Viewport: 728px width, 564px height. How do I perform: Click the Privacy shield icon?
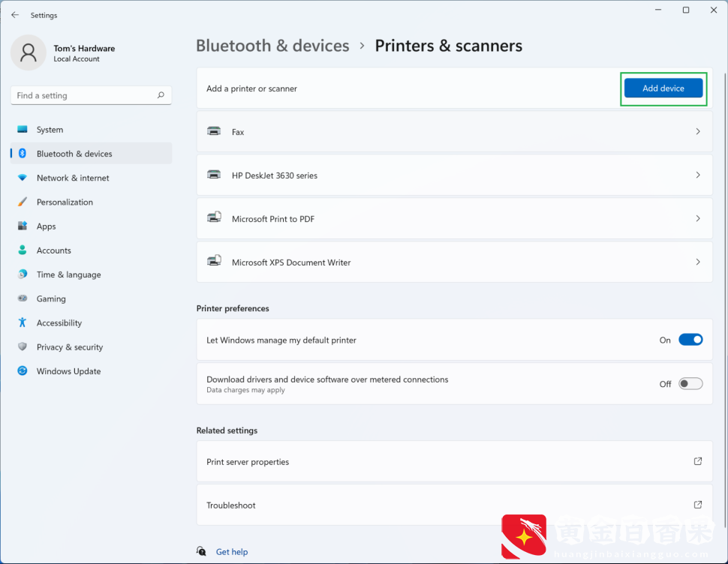pyautogui.click(x=23, y=346)
